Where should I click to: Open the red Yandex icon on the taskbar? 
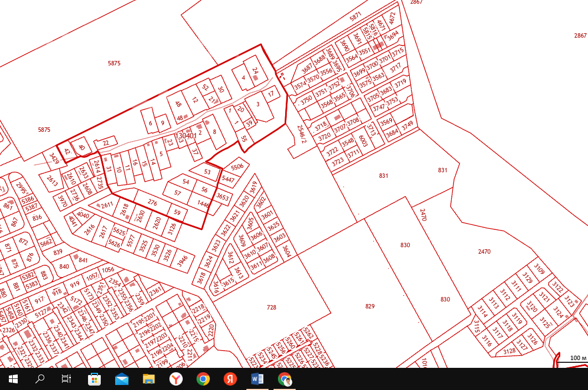[x=230, y=379]
